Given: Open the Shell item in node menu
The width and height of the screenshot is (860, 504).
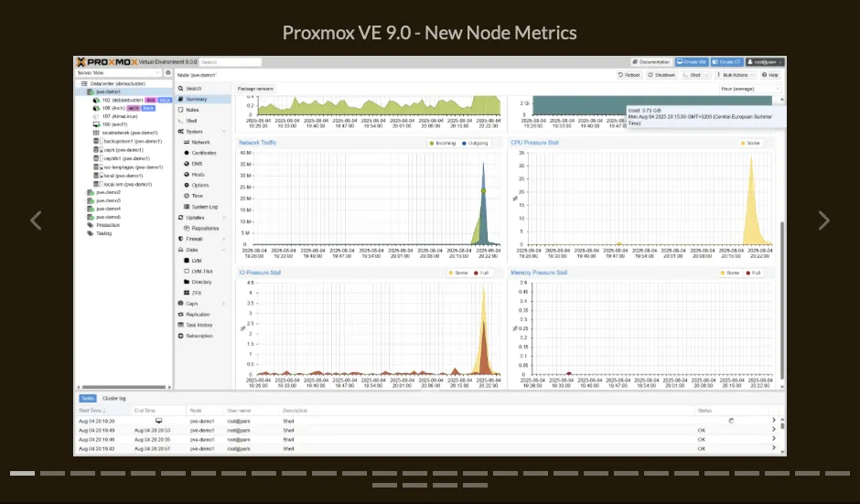Looking at the screenshot, I should [191, 121].
